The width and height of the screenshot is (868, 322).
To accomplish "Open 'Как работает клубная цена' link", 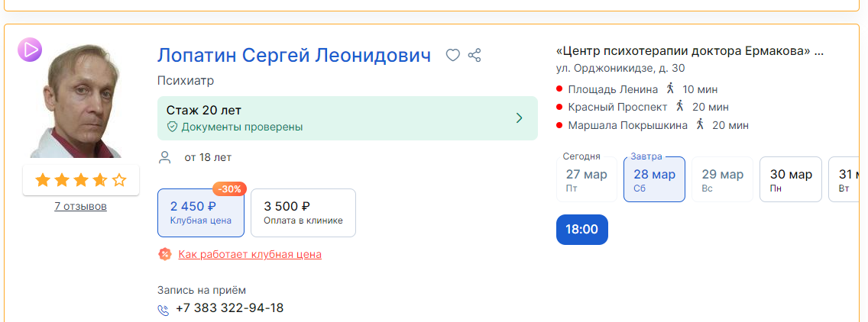I will click(x=250, y=254).
